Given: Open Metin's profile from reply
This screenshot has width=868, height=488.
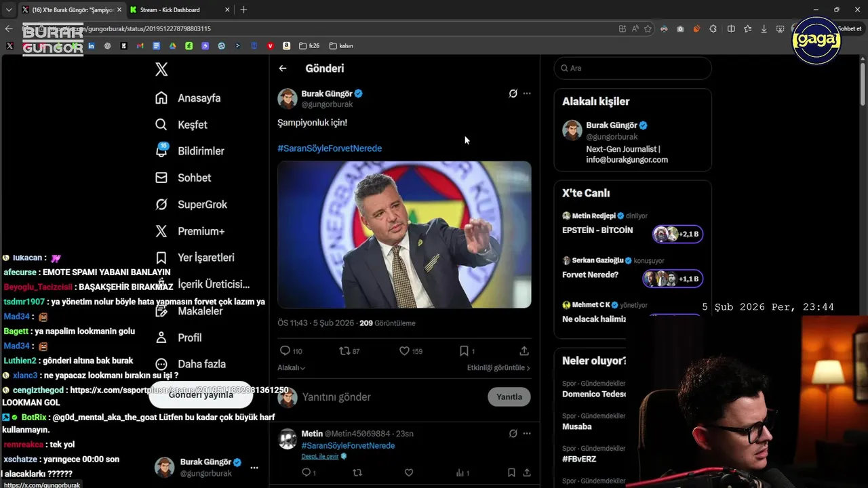Looking at the screenshot, I should (x=312, y=434).
